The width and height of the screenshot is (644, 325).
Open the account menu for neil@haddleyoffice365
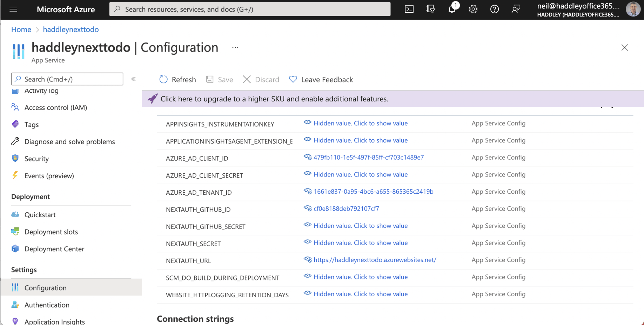(x=588, y=9)
